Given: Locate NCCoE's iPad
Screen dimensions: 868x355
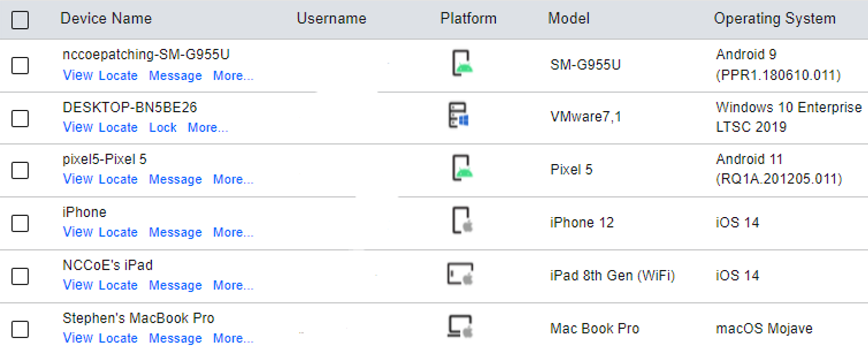Looking at the screenshot, I should click(x=118, y=286).
